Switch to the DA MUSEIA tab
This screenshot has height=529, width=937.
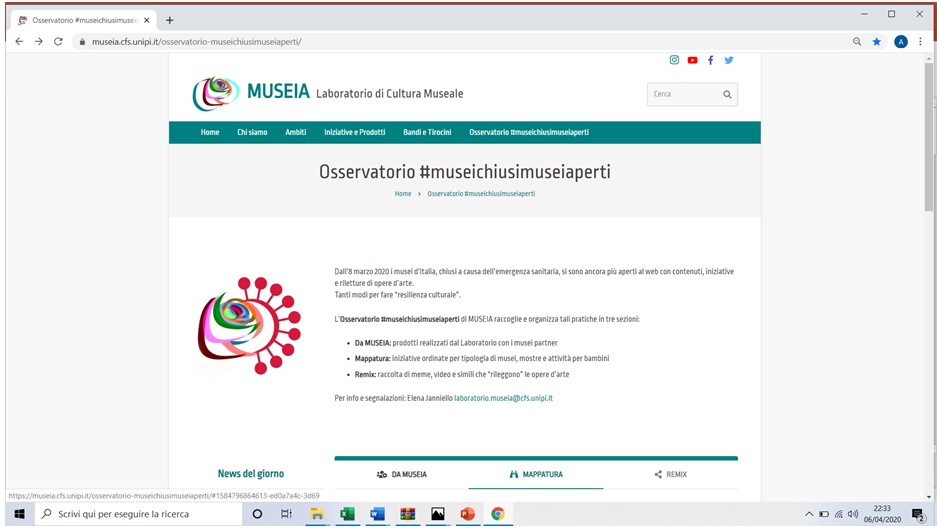402,475
